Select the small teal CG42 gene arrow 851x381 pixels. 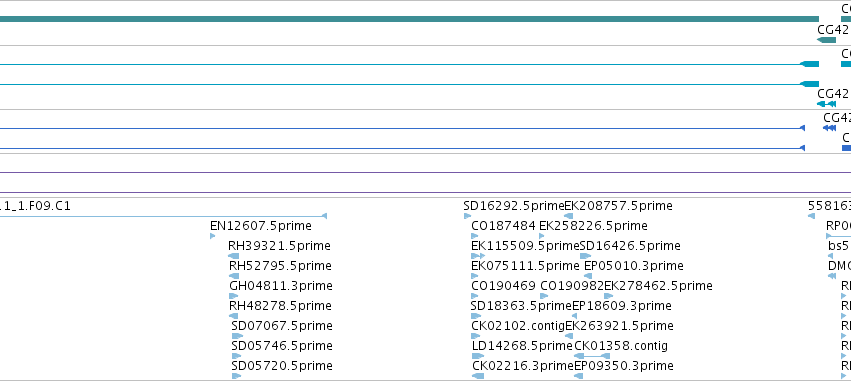827,40
